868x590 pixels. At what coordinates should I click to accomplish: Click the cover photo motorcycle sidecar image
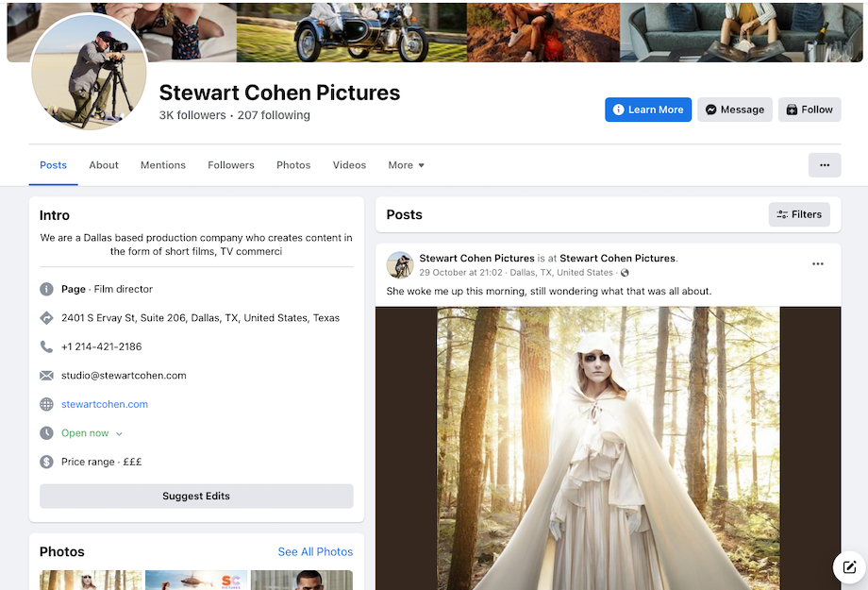pos(352,33)
